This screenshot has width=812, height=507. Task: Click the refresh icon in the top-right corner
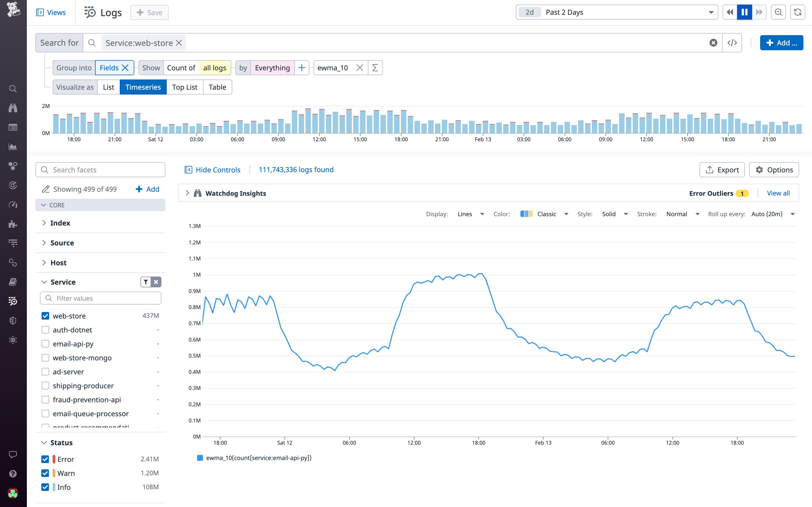point(798,12)
